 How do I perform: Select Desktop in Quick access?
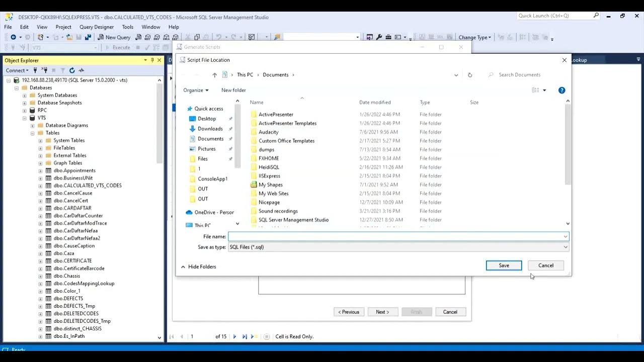[x=207, y=119]
